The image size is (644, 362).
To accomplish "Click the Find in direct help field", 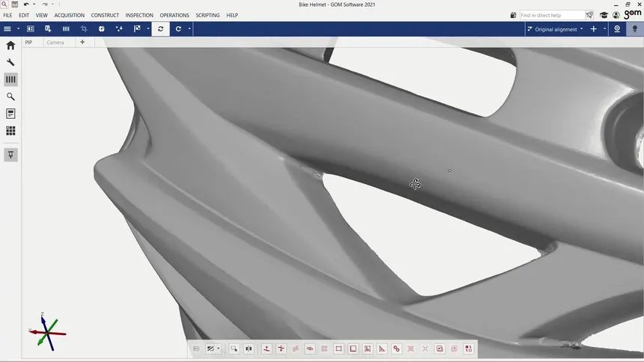I will pos(551,15).
